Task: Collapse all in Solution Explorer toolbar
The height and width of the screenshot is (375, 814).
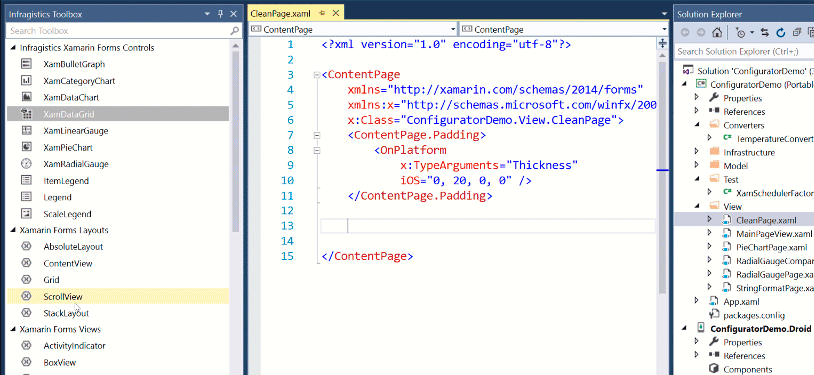Action: pos(796,33)
